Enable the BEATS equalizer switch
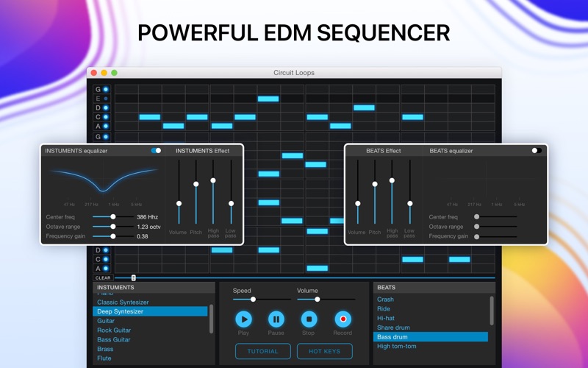 tap(537, 151)
